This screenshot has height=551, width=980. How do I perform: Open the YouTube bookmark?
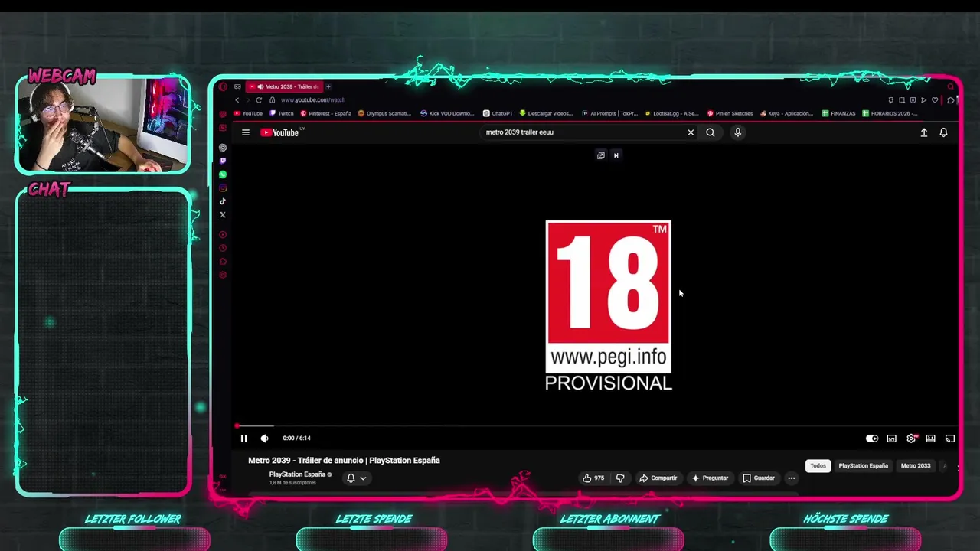(x=248, y=113)
